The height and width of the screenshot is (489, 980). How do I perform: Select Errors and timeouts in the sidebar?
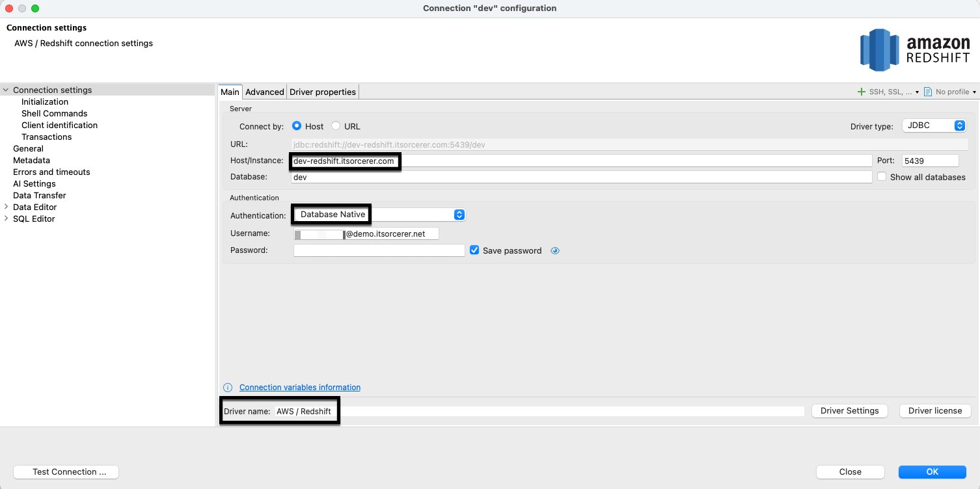pyautogui.click(x=51, y=172)
